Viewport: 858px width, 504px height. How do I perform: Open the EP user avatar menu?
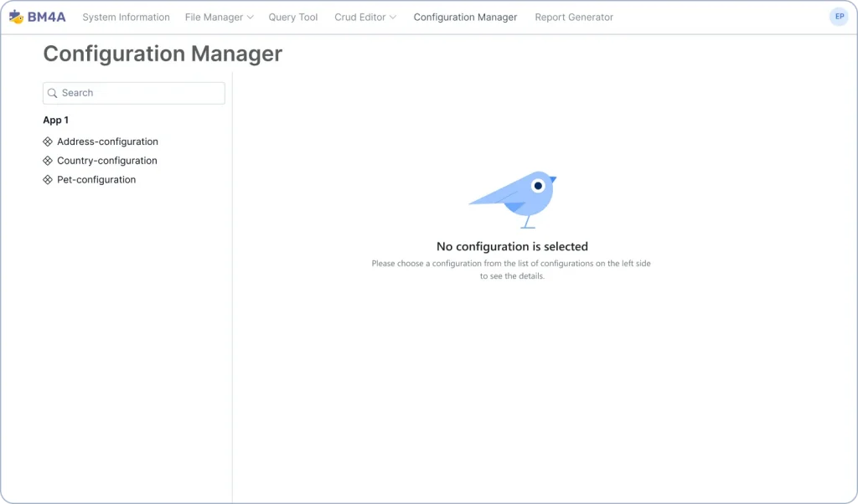[839, 17]
